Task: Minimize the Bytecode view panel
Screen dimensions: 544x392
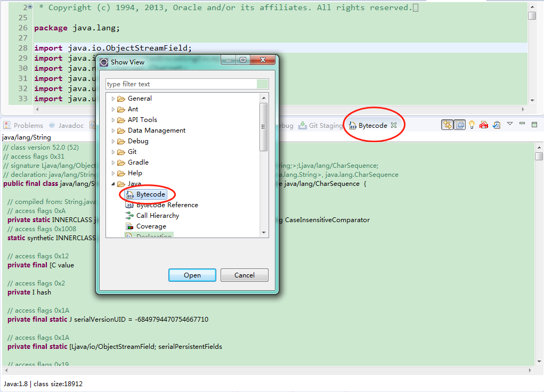Action: pos(522,124)
